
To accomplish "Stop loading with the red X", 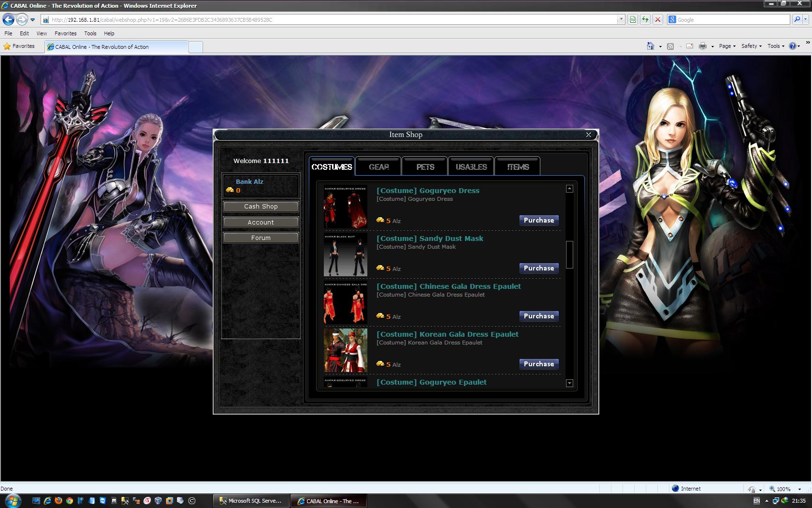I will 657,20.
